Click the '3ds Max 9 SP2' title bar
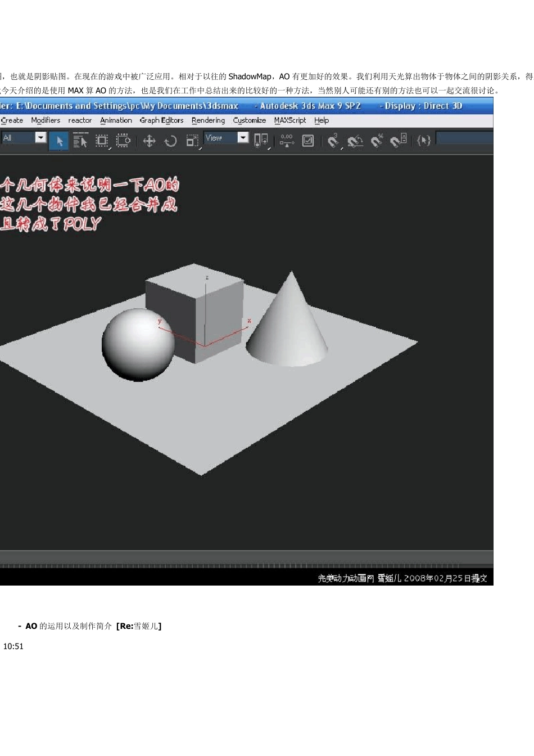 310,106
